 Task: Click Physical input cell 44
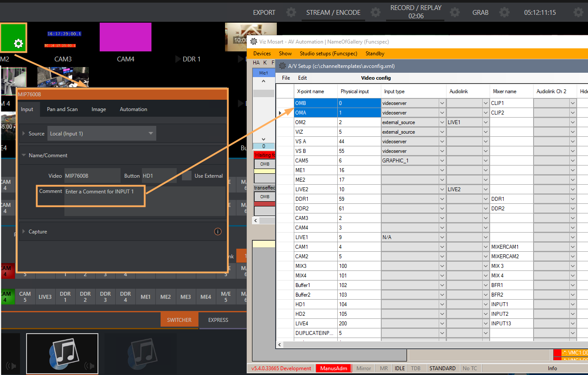[359, 142]
